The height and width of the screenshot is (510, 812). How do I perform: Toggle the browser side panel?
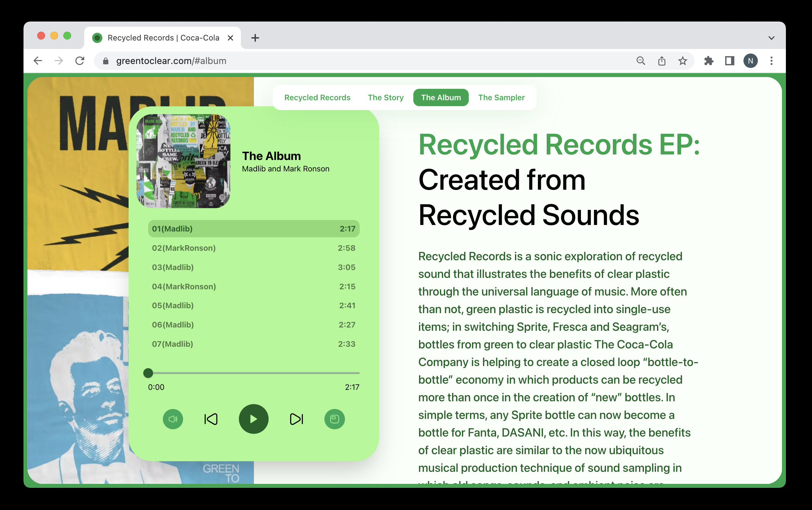(x=729, y=61)
